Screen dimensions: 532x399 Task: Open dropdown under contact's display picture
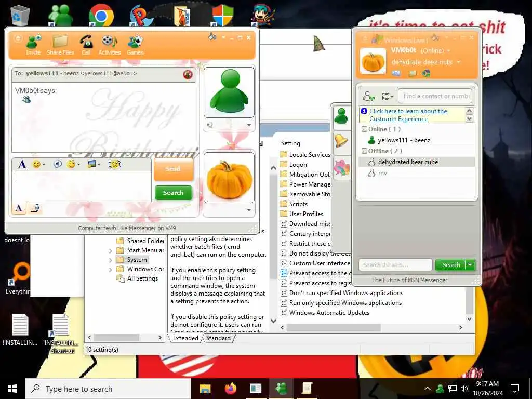[249, 125]
